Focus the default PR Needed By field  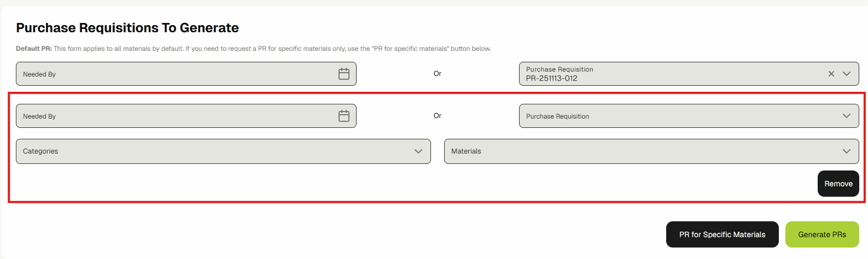175,74
